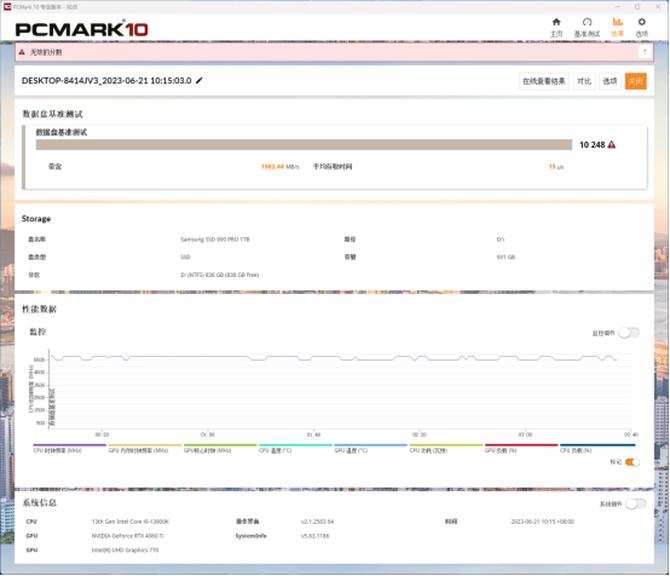Click the Samsung SSD 990 PRO 1TB value
Screen dimensions: 670x576
pyautogui.click(x=215, y=239)
